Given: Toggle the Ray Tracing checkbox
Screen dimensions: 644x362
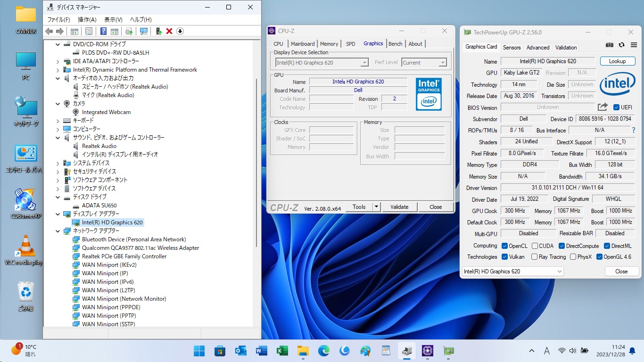Looking at the screenshot, I should click(x=534, y=257).
